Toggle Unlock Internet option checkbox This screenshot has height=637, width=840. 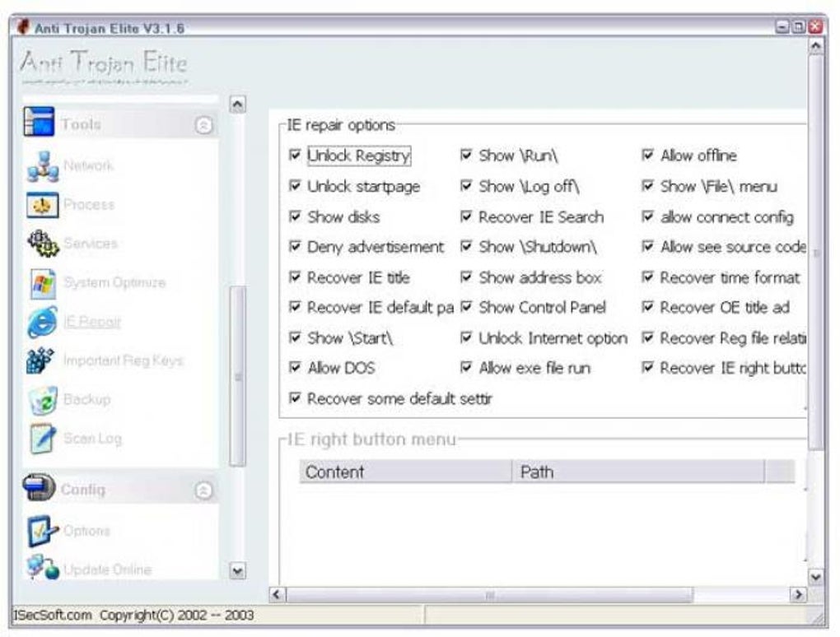coord(466,337)
